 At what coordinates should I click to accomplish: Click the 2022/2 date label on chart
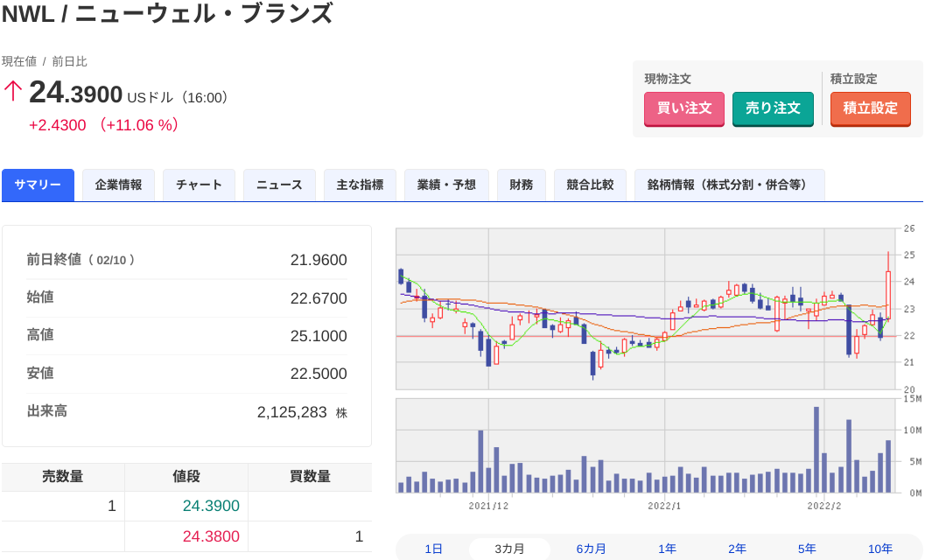tap(824, 507)
